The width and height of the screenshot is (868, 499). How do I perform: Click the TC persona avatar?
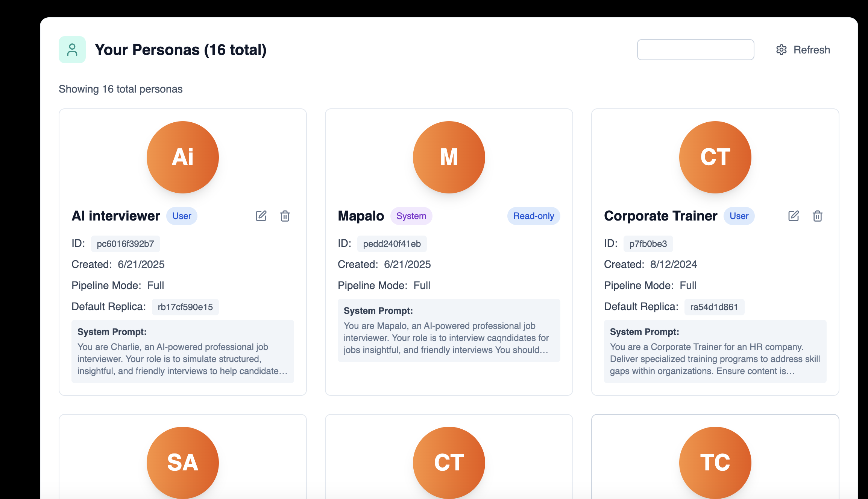715,462
